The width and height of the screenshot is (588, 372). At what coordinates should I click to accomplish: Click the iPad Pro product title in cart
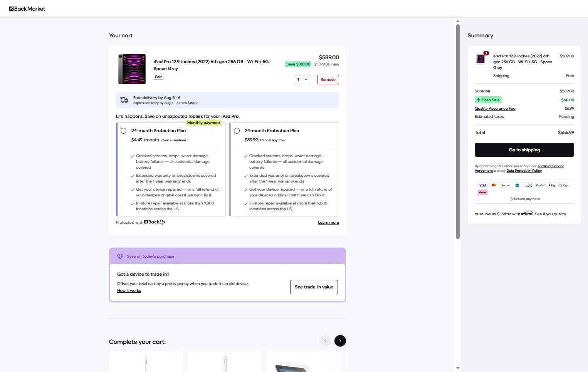212,65
